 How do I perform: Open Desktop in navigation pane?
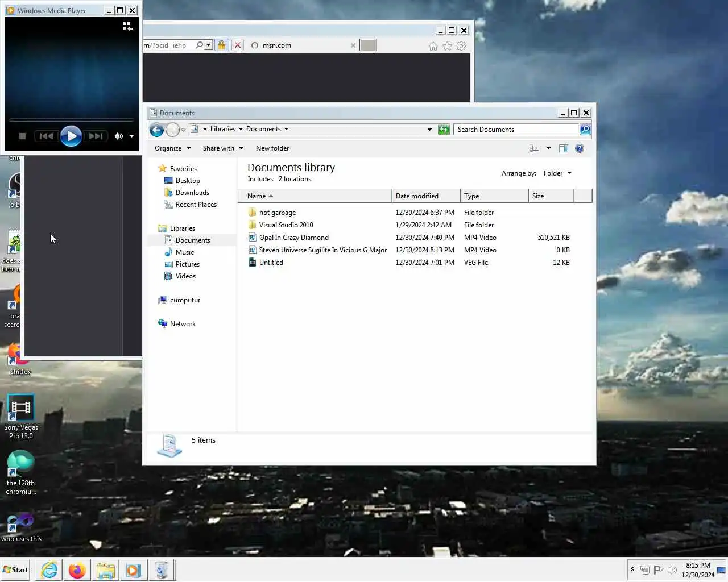188,181
